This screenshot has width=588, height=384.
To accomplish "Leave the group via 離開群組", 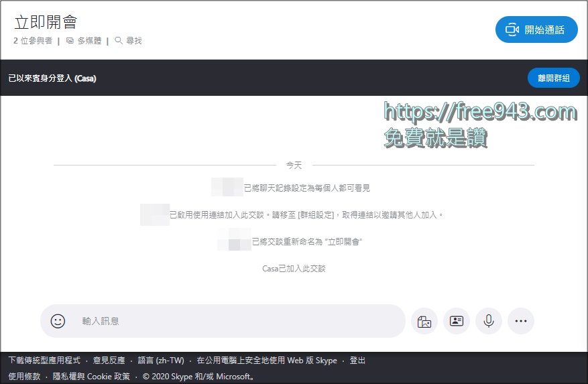I will click(x=554, y=78).
